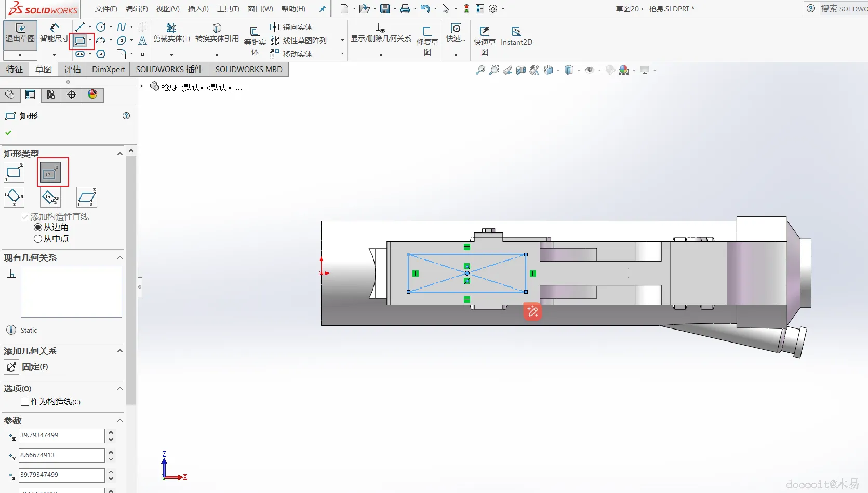Choose the center rectangle type icon
Image resolution: width=868 pixels, height=493 pixels.
coord(51,173)
